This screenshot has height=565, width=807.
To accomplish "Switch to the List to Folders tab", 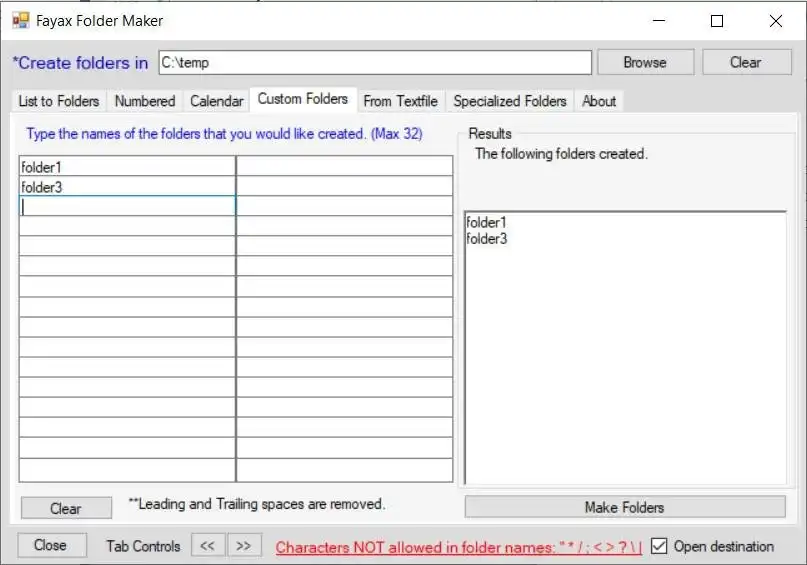I will (x=59, y=101).
